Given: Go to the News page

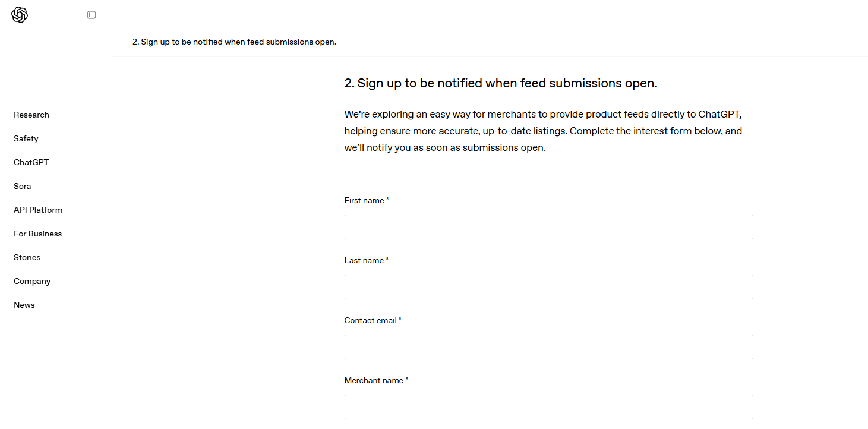Looking at the screenshot, I should click(24, 305).
